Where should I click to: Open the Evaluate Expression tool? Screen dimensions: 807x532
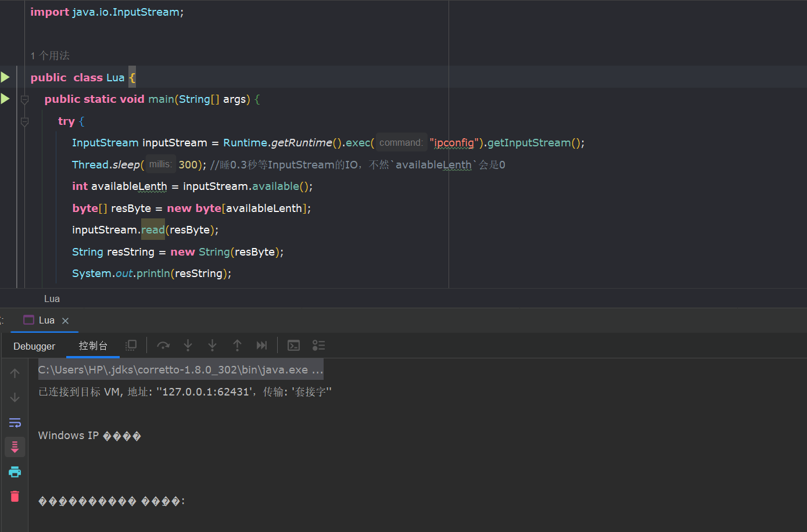pos(294,346)
